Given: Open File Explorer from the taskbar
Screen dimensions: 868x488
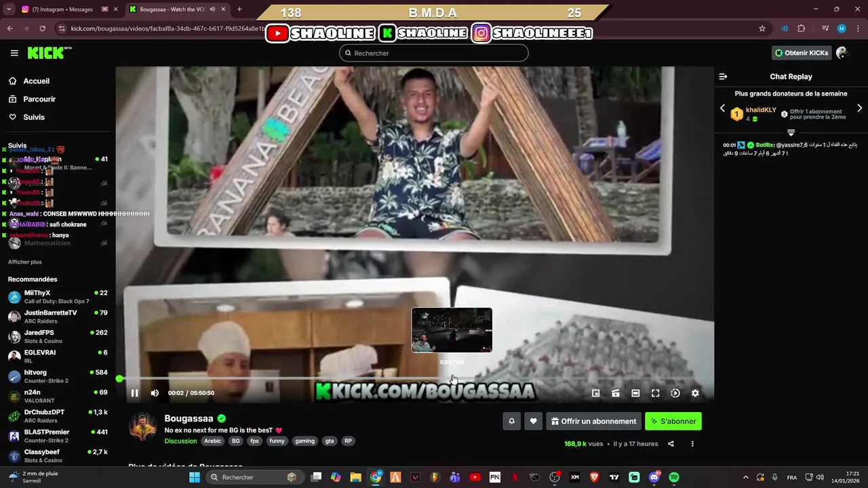Looking at the screenshot, I should (355, 477).
